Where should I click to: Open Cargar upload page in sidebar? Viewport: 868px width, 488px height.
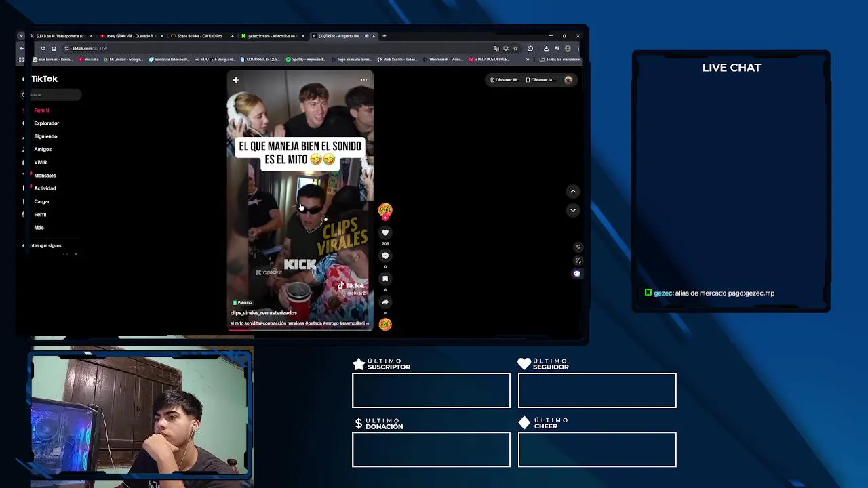[41, 201]
